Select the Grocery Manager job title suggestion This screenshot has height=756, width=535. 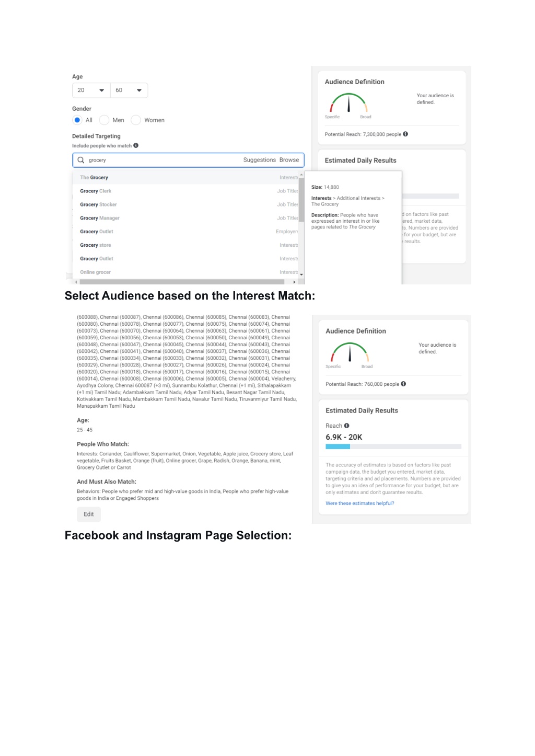pyautogui.click(x=185, y=219)
